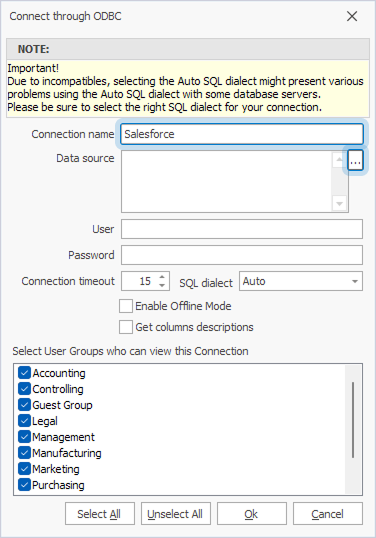Uncheck the Accounting user group
The width and height of the screenshot is (376, 538).
click(24, 373)
